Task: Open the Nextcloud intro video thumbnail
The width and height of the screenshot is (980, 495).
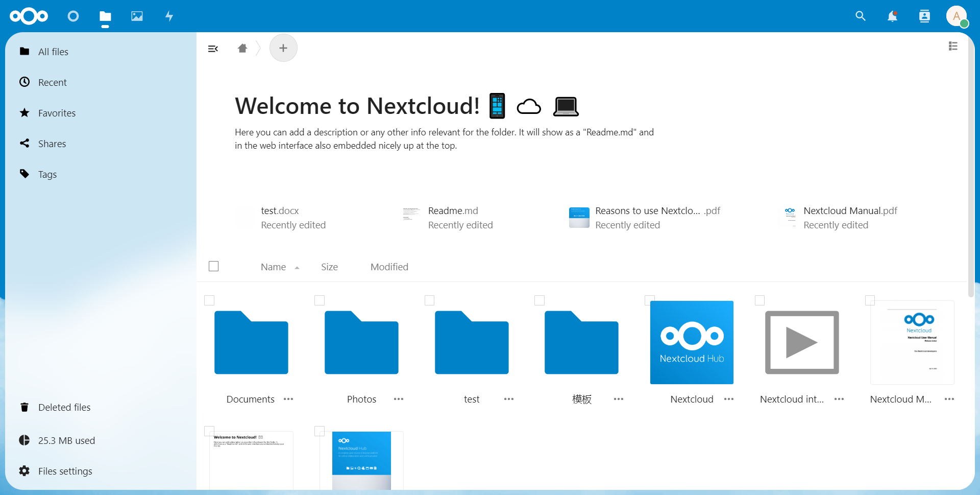Action: [802, 342]
